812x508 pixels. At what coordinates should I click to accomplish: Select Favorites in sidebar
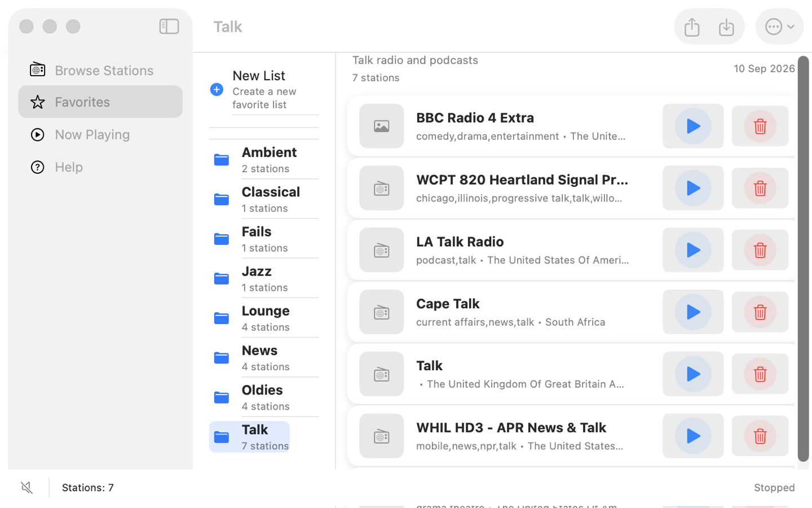click(x=100, y=102)
